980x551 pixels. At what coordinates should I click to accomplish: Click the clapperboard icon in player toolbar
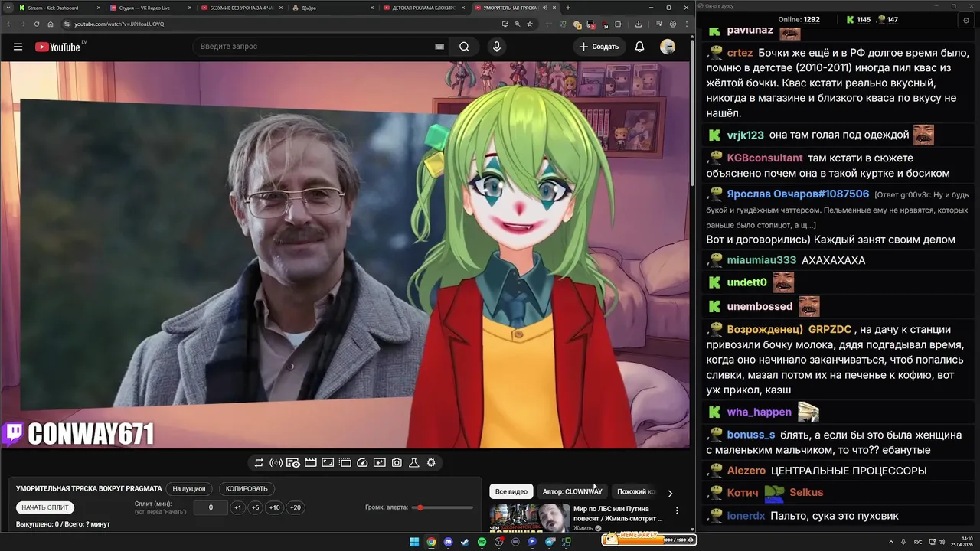click(x=311, y=462)
